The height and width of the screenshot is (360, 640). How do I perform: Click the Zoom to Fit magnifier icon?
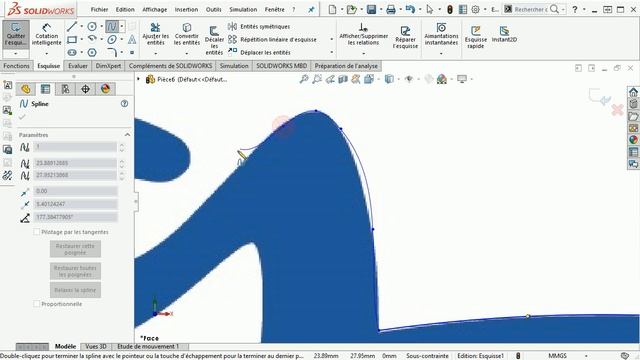(304, 79)
